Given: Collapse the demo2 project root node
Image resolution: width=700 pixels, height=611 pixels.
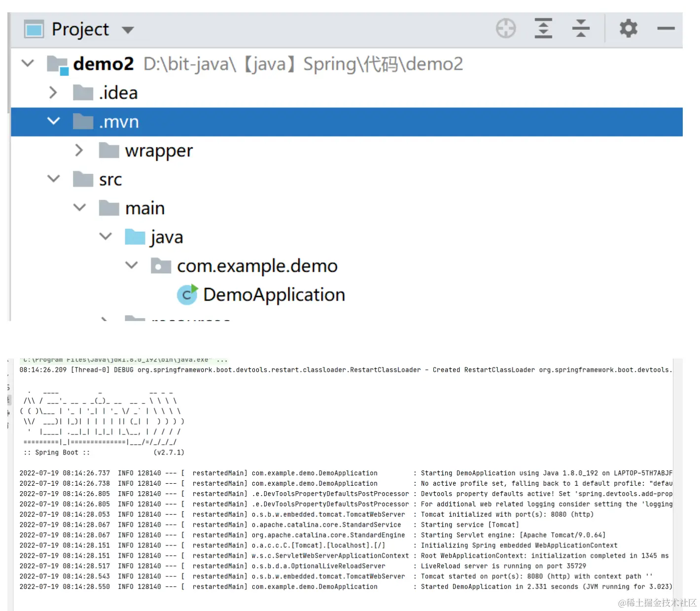Looking at the screenshot, I should coord(28,63).
